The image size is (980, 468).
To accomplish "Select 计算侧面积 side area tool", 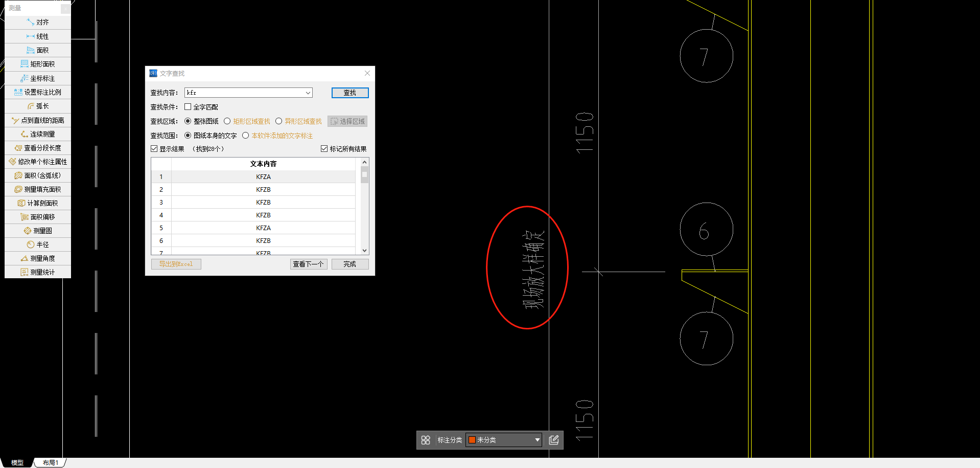I will point(38,203).
